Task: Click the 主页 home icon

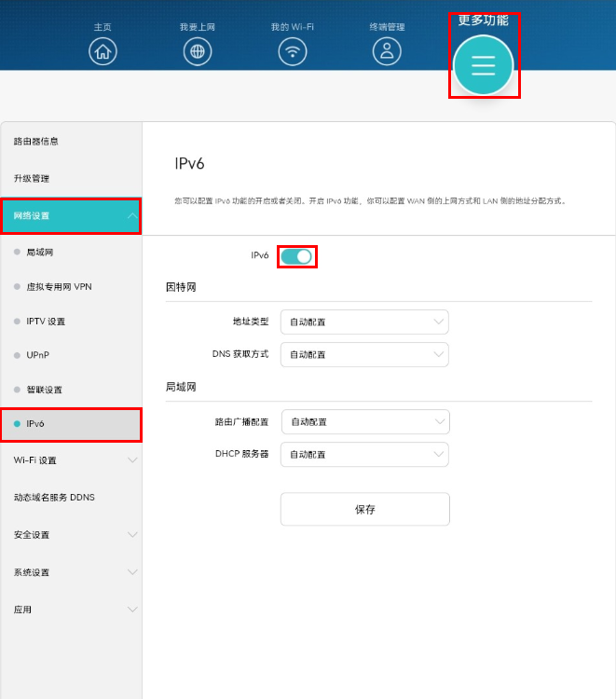Action: click(103, 51)
